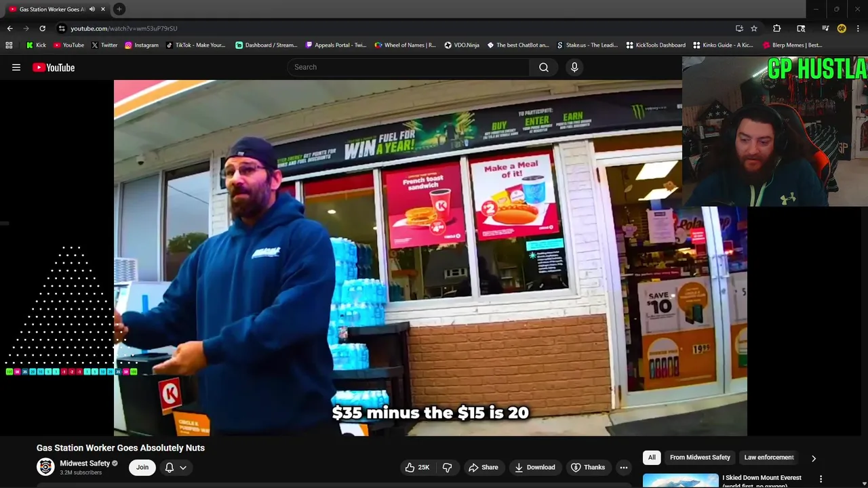Show more filter chips with arrow
Image resolution: width=868 pixels, height=488 pixels.
[x=814, y=458]
